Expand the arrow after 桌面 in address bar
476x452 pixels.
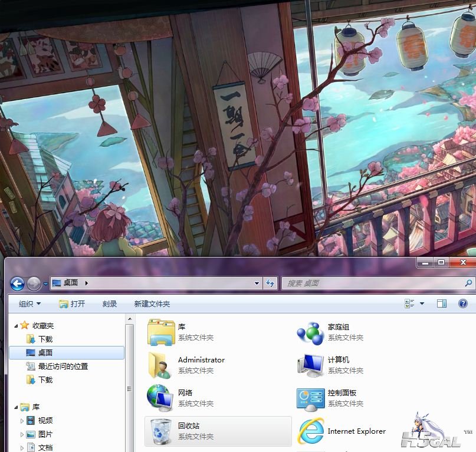pyautogui.click(x=87, y=283)
